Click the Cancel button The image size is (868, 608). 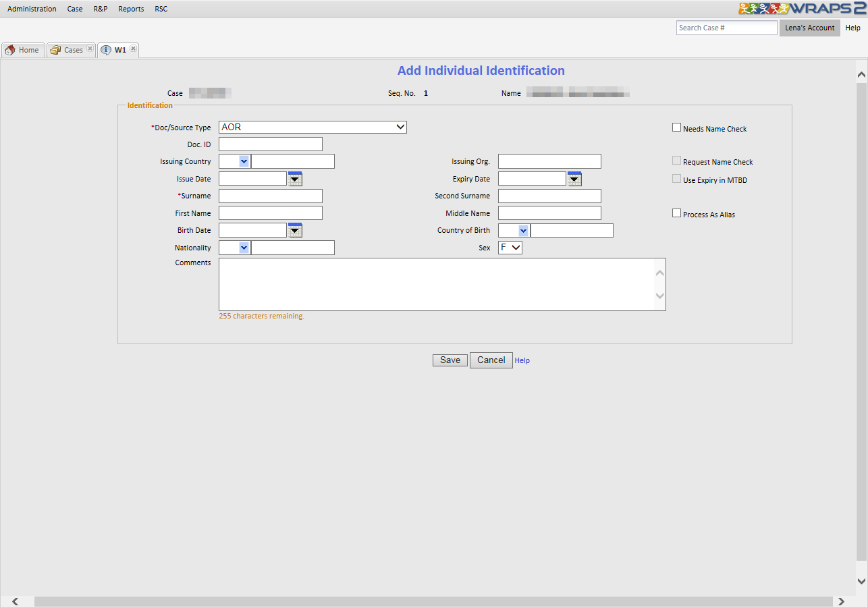tap(491, 360)
